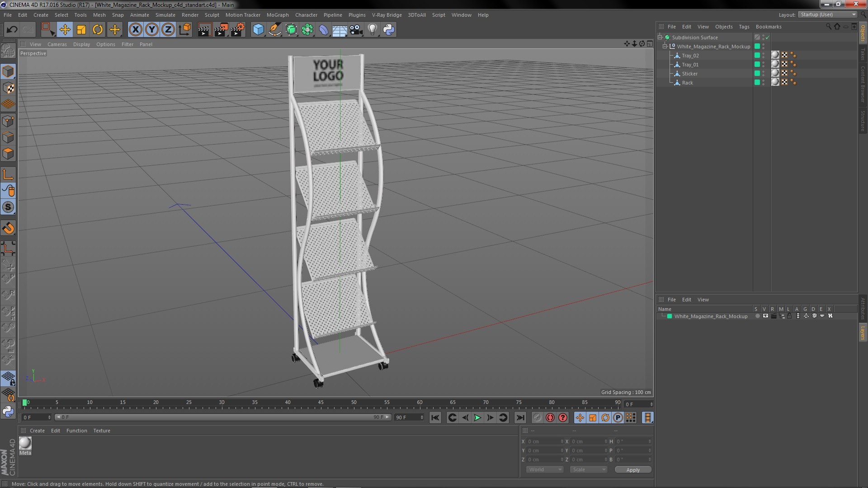868x488 pixels.
Task: Activate the Move tool in top toolbar
Action: click(65, 30)
